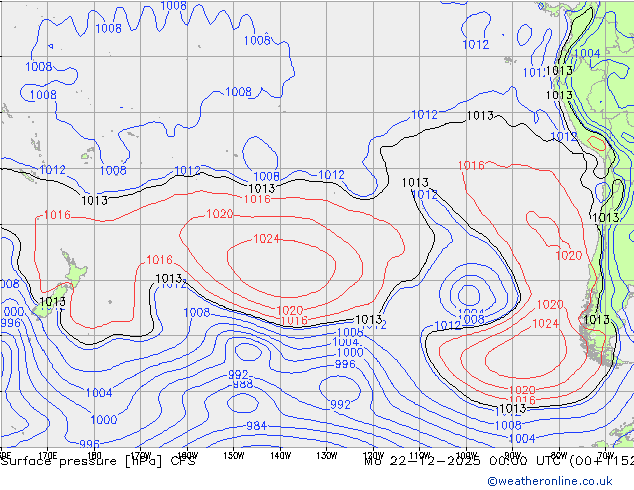Click the 'Mo 22-12-2025 00:00 UTC' forecast date text
The image size is (634, 490).
(x=464, y=461)
